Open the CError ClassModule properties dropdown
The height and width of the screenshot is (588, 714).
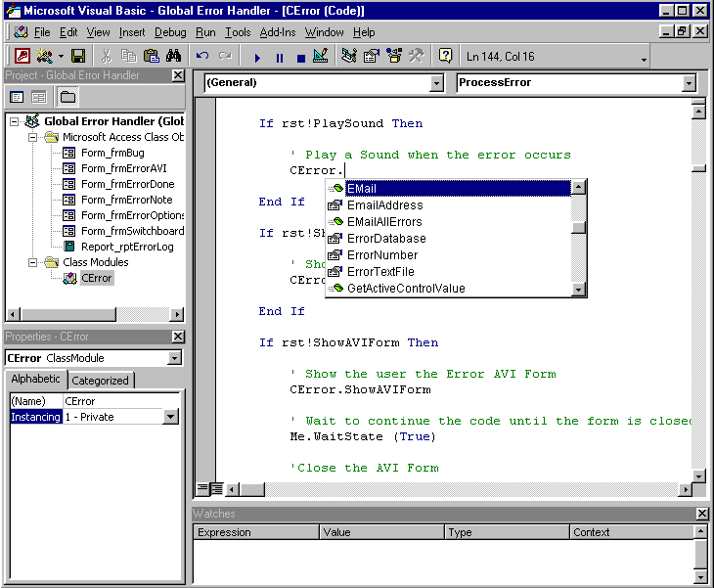click(x=174, y=358)
